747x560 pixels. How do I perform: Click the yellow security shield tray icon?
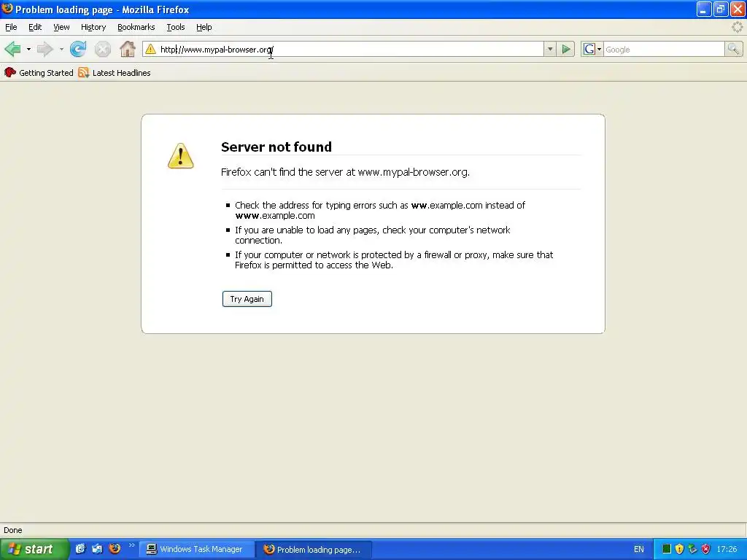click(x=679, y=549)
